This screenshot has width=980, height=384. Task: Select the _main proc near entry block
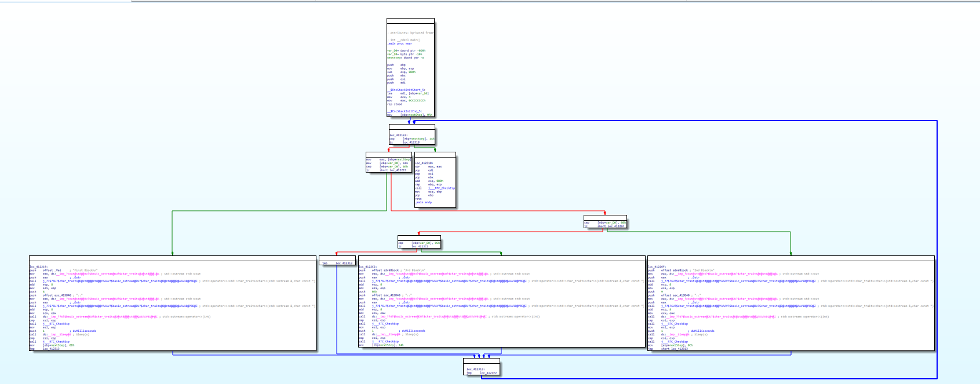click(x=410, y=70)
